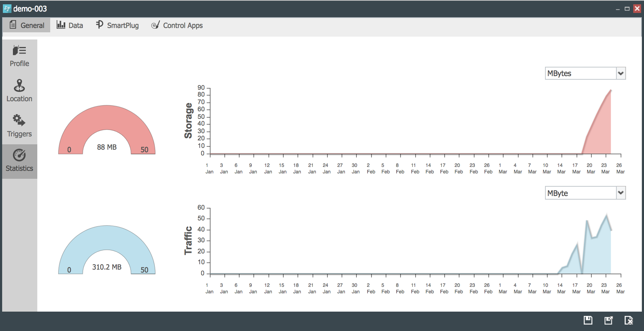Open the Triggers gear icon
644x331 pixels.
click(x=19, y=120)
